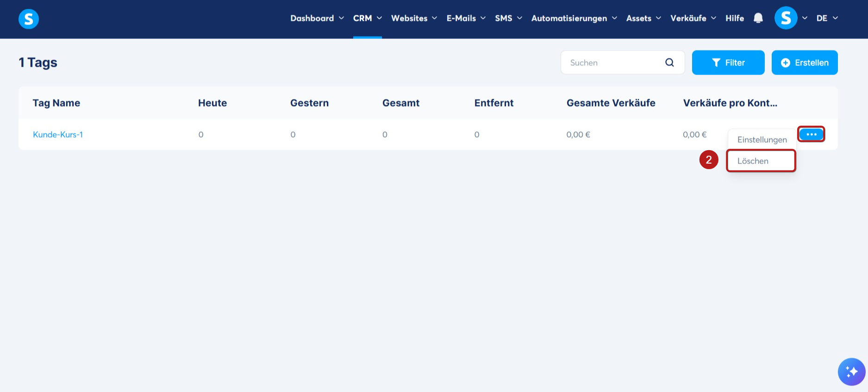
Task: Click the Gesamte Verkäufe column header
Action: tap(611, 103)
